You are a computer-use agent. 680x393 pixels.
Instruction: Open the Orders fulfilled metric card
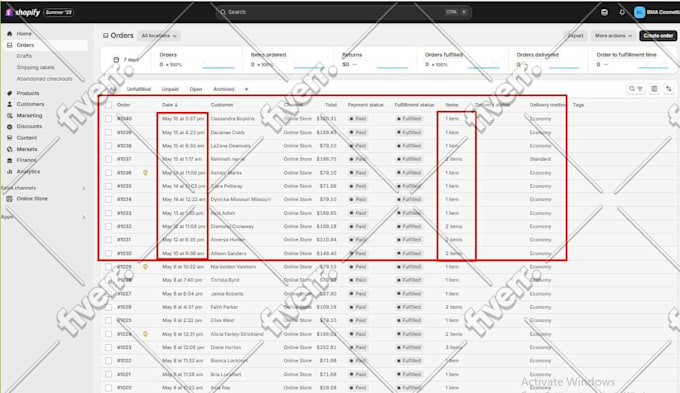[462, 59]
